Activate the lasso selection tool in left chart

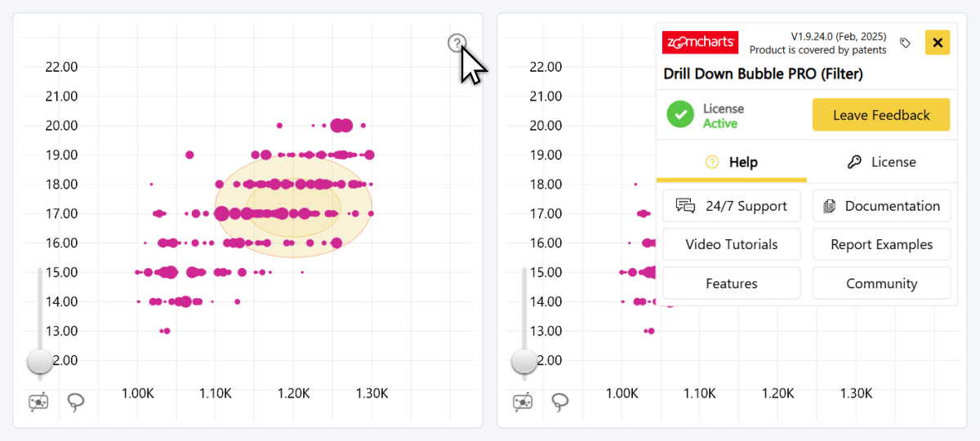tap(77, 402)
